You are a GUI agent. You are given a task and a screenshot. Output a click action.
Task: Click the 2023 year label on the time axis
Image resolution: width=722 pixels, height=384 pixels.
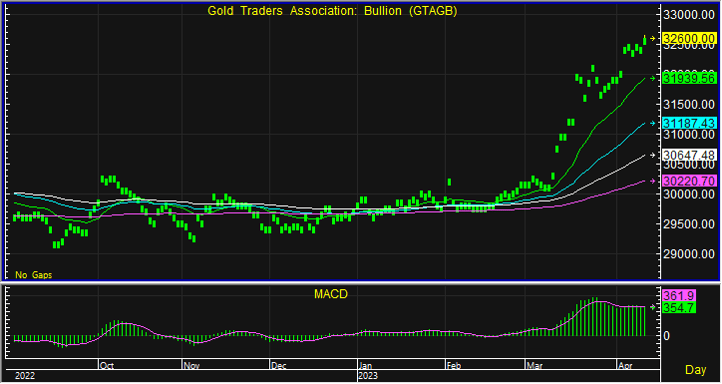pos(369,376)
